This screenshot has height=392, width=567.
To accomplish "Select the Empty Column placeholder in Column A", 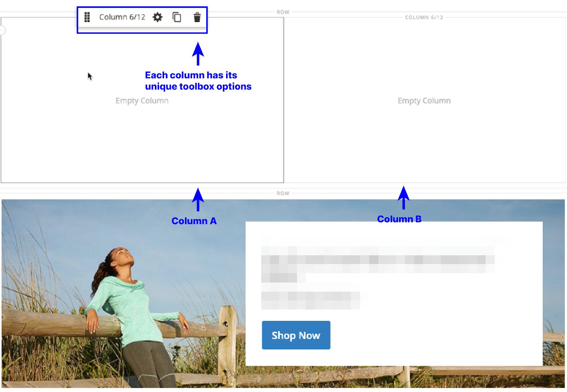I will (141, 101).
